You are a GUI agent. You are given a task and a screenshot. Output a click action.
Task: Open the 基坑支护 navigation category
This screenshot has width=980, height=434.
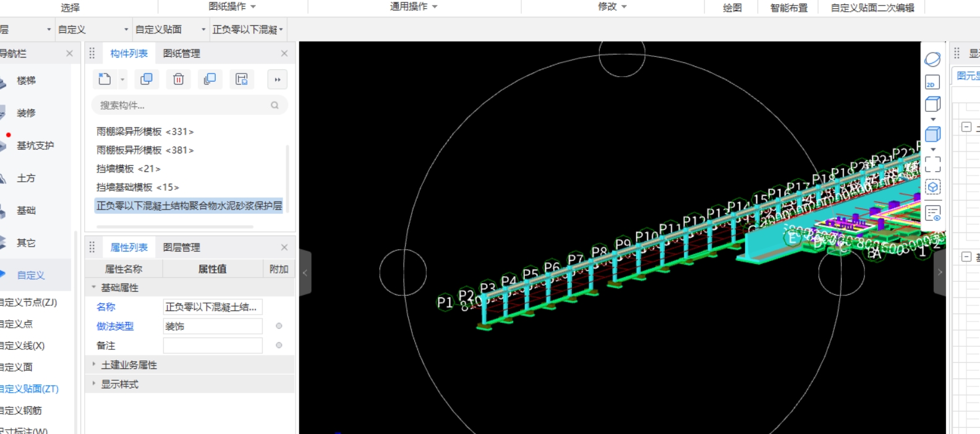(35, 145)
